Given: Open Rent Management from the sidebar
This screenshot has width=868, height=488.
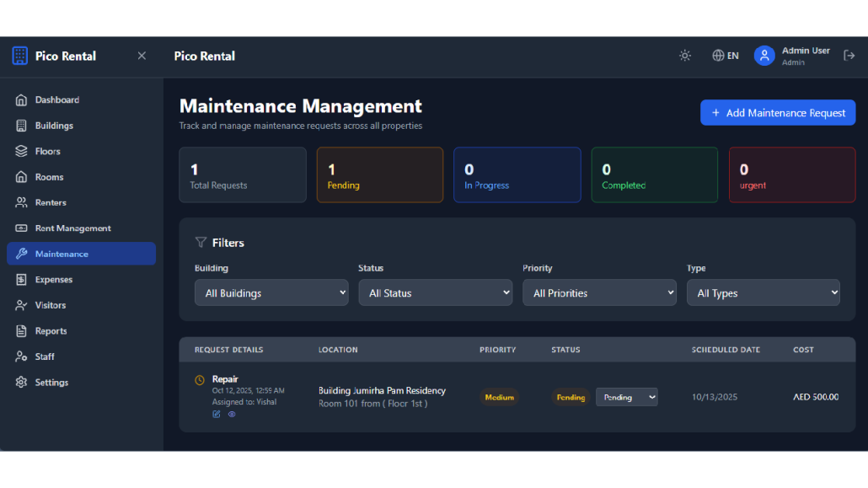Looking at the screenshot, I should click(x=72, y=228).
